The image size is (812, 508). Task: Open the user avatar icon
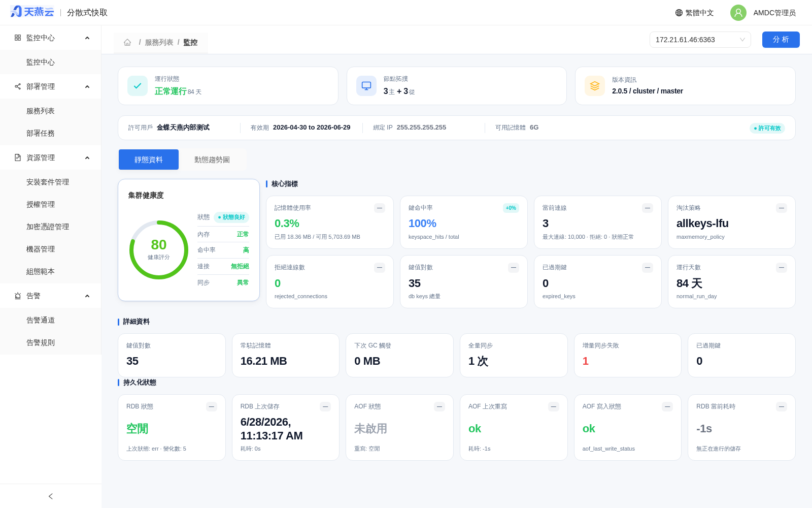(x=738, y=13)
